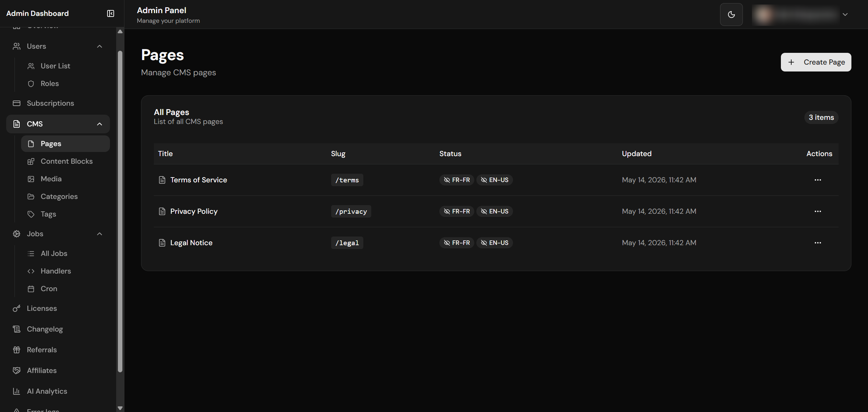Image resolution: width=868 pixels, height=412 pixels.
Task: Collapse the CMS section chevron
Action: click(x=100, y=124)
